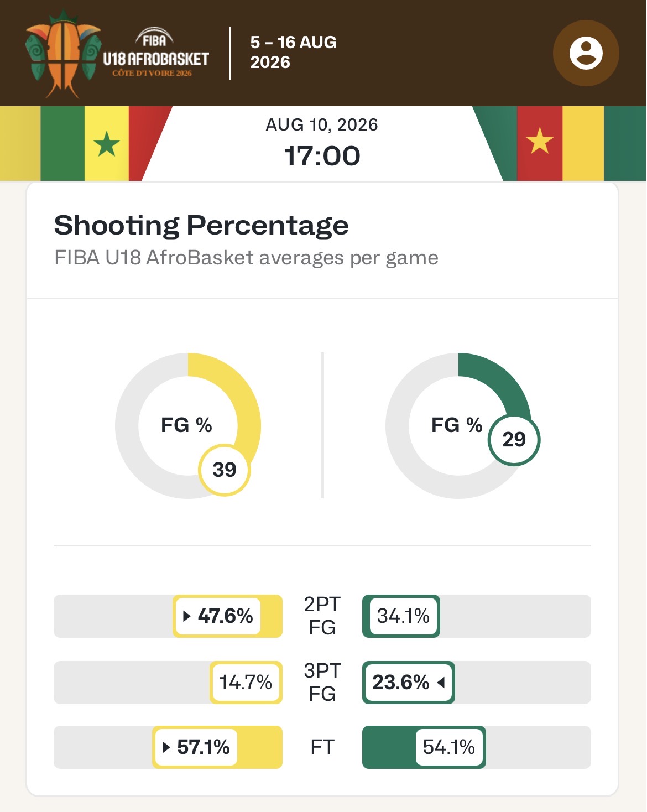Select the 34.1% 2PT FG value
The width and height of the screenshot is (647, 812).
pyautogui.click(x=403, y=616)
